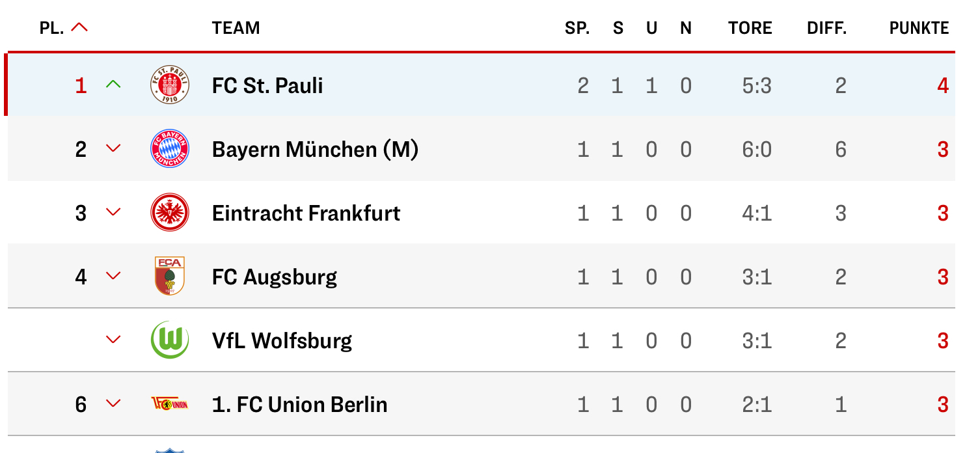
Task: Click the FC St. Pauli club crest
Action: [169, 85]
